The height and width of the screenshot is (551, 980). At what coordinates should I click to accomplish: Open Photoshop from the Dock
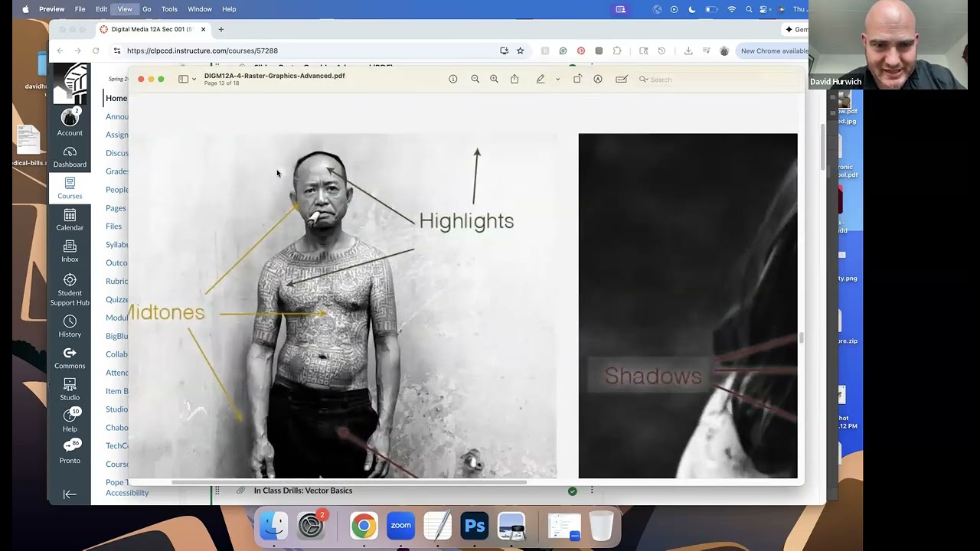click(475, 527)
